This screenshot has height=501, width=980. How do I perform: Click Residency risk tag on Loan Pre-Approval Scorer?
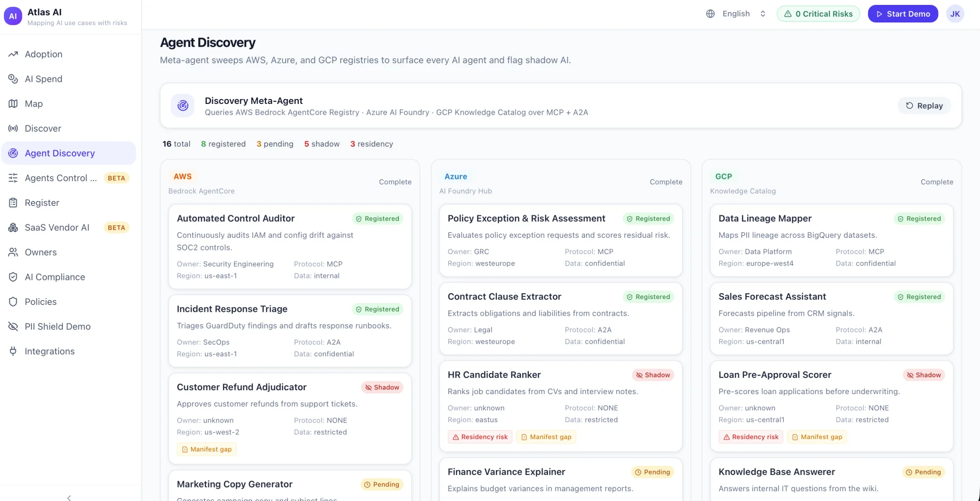pos(751,437)
